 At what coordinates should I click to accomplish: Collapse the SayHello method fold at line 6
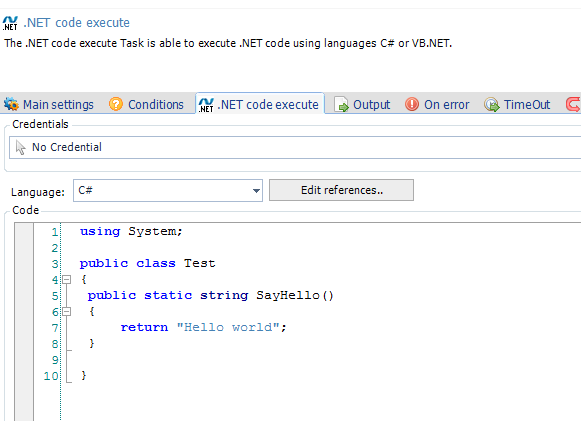67,312
